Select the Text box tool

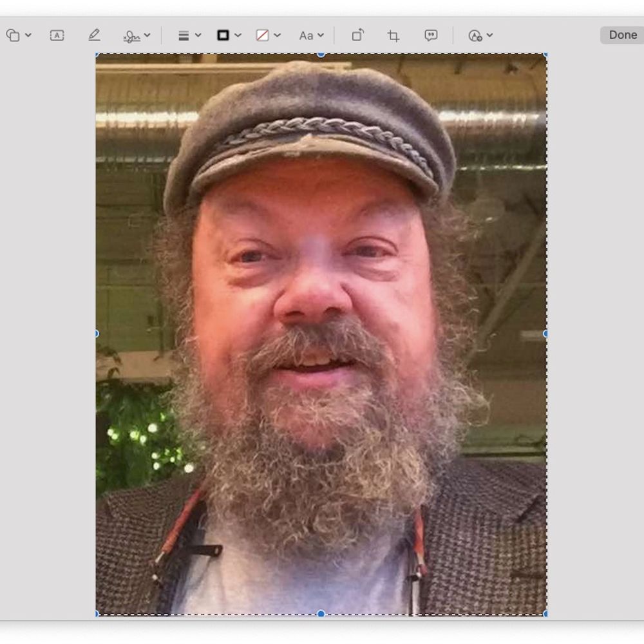coord(57,35)
